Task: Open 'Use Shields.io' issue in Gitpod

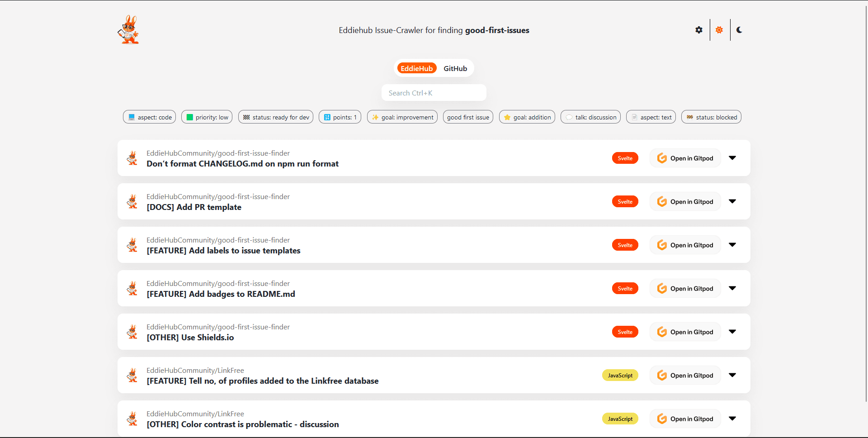Action: (x=685, y=332)
